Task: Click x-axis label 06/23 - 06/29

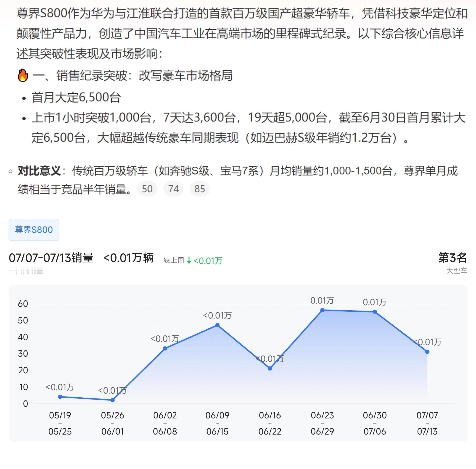Action: pos(322,423)
